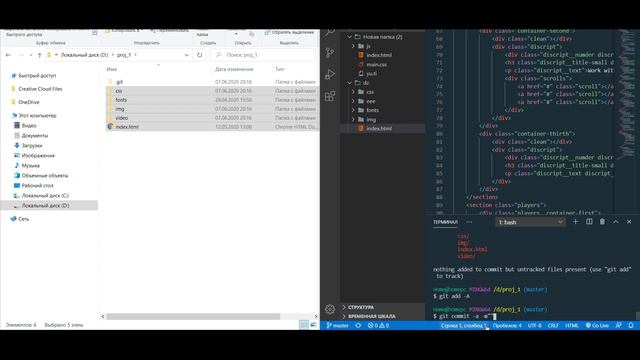The height and width of the screenshot is (360, 640).
Task: Change language mode HTML in status bar
Action: tap(571, 325)
